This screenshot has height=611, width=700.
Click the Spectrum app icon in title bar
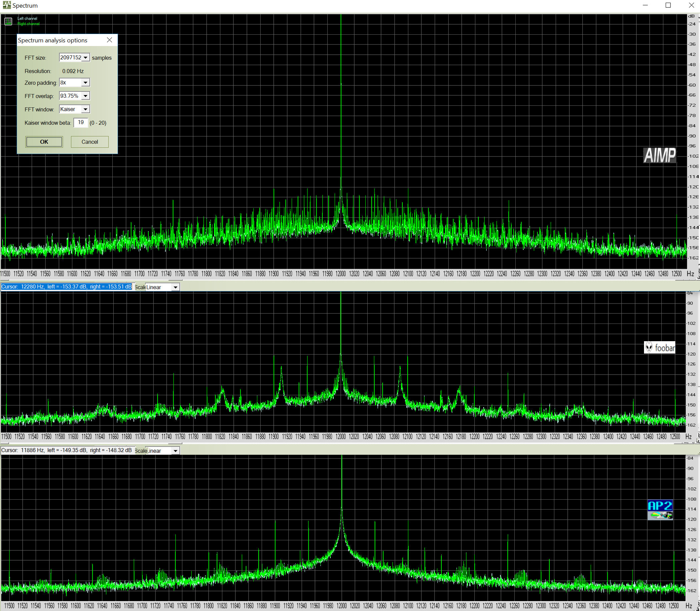pyautogui.click(x=6, y=5)
